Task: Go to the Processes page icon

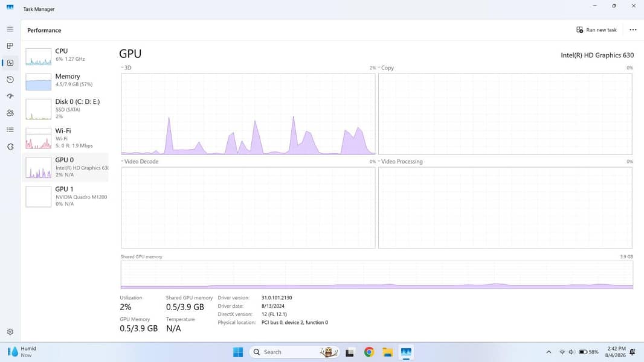Action: click(x=10, y=46)
